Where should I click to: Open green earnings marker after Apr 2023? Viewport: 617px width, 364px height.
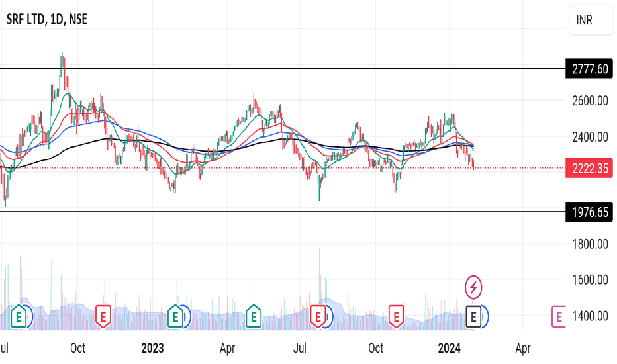pos(254,316)
